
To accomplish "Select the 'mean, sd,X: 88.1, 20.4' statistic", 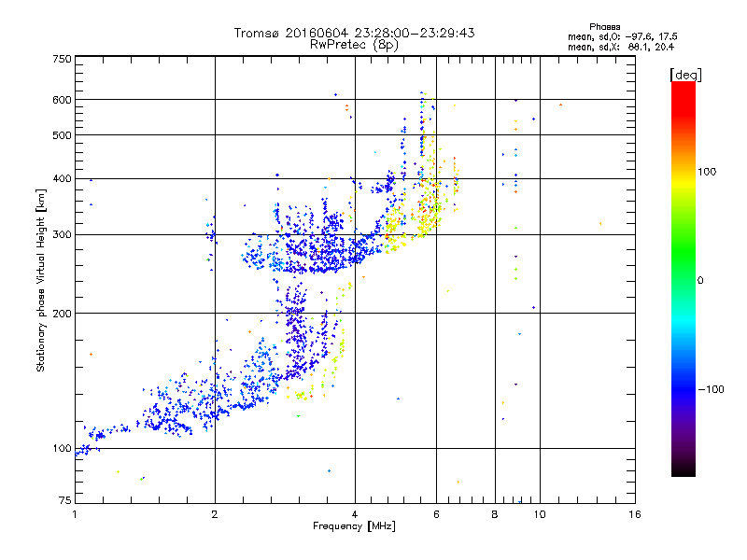I will pos(621,47).
